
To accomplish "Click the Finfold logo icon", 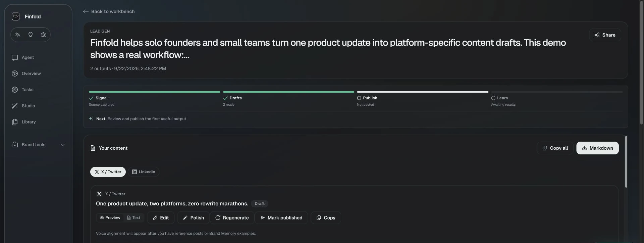I will [x=16, y=16].
